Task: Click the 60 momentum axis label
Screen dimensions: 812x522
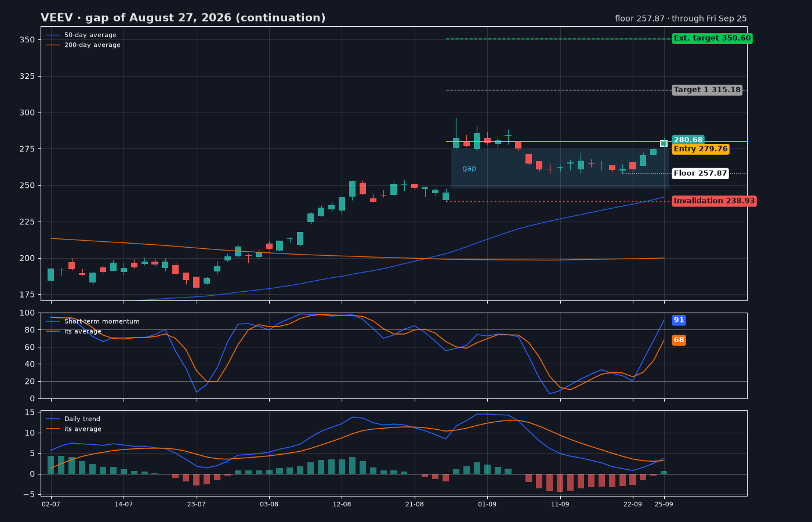Action: [x=30, y=347]
